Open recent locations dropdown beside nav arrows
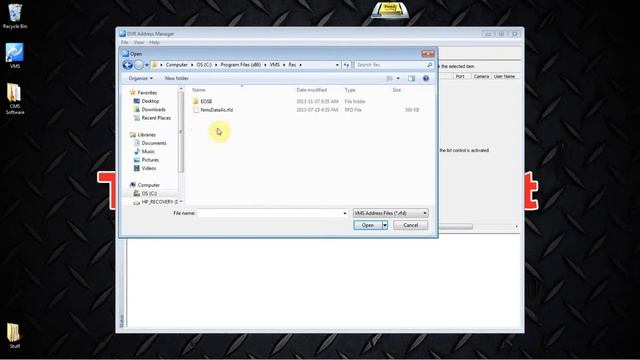The image size is (640, 360). 147,65
